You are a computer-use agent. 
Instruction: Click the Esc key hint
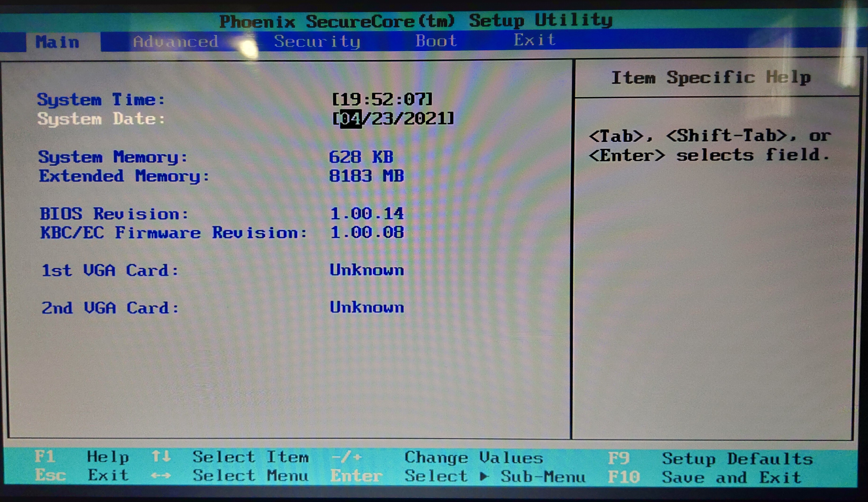(50, 475)
